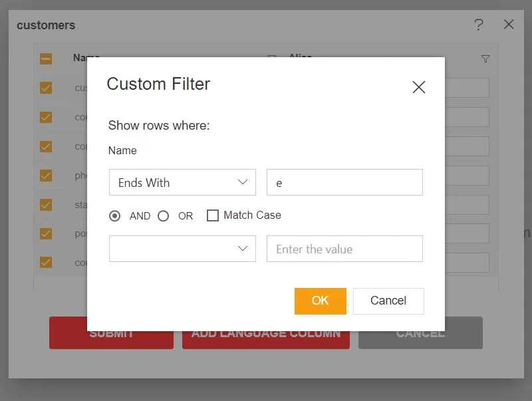Uncheck the checkbox for the 'pos' row
532x401 pixels.
[x=46, y=233]
